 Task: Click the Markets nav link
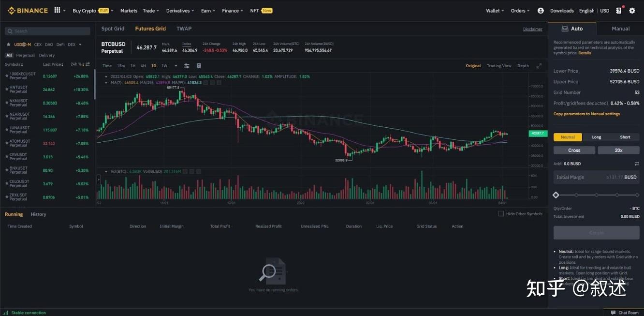tap(129, 11)
